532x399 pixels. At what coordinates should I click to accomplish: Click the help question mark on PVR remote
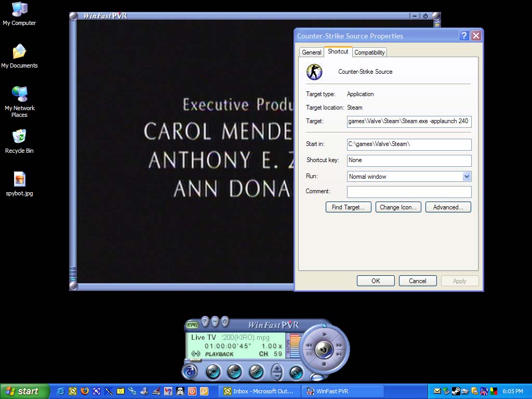pos(205,321)
